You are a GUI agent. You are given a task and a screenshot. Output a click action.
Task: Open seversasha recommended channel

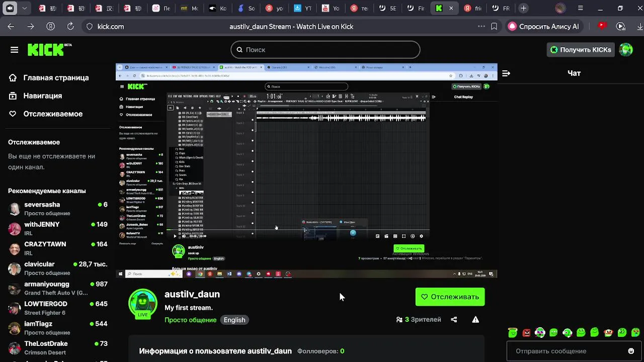click(58, 209)
